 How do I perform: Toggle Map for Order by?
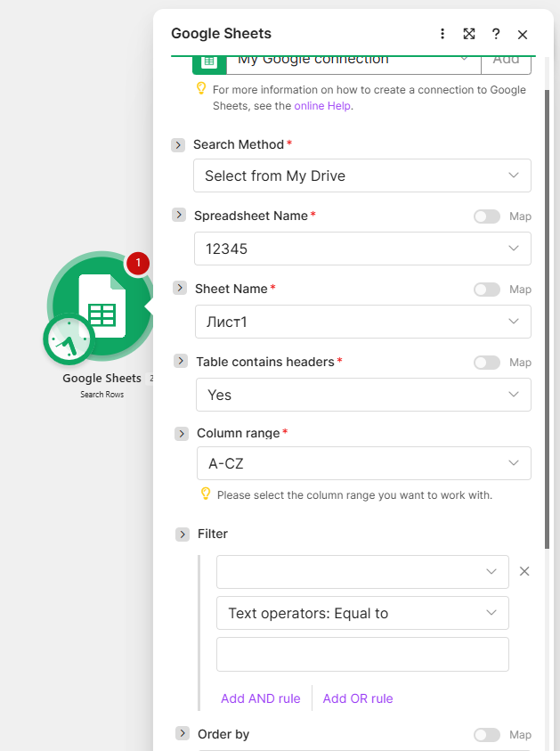(x=487, y=735)
